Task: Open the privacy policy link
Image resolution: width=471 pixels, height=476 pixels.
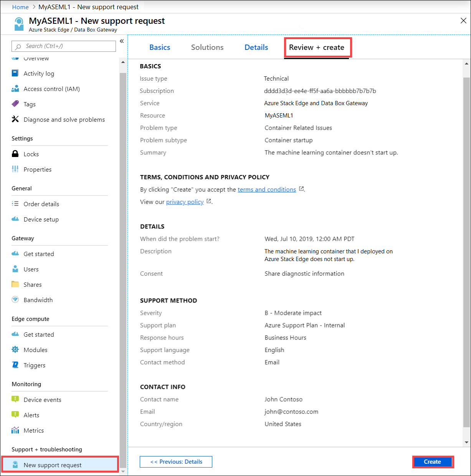Action: click(x=185, y=202)
